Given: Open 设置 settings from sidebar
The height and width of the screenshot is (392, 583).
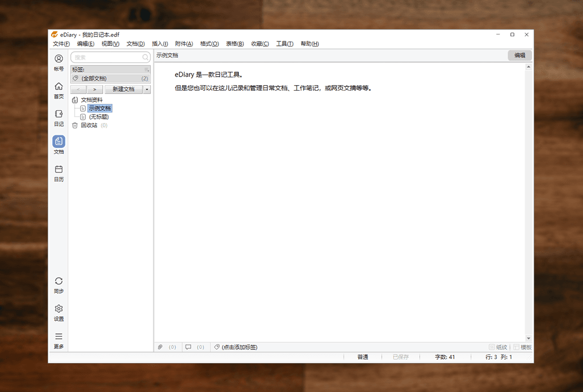Looking at the screenshot, I should [x=59, y=309].
